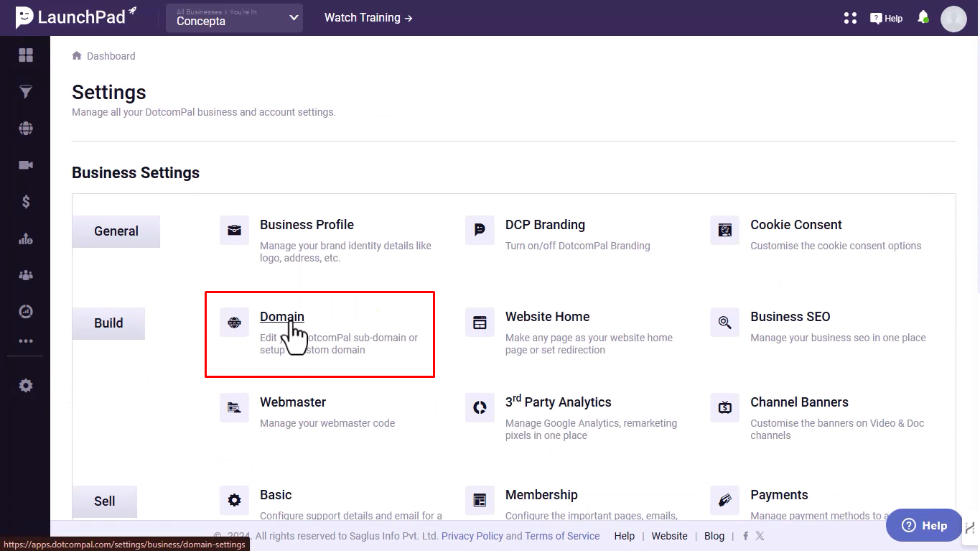Click the home icon in breadcrumb
980x551 pixels.
(77, 55)
